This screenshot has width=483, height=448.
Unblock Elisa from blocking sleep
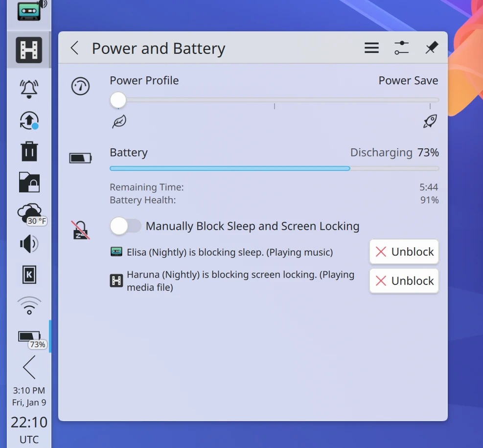coord(404,252)
